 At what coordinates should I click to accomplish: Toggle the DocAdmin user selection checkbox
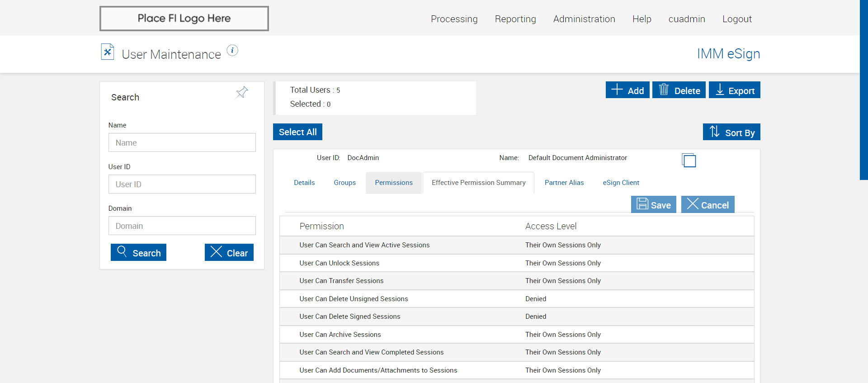click(x=689, y=161)
